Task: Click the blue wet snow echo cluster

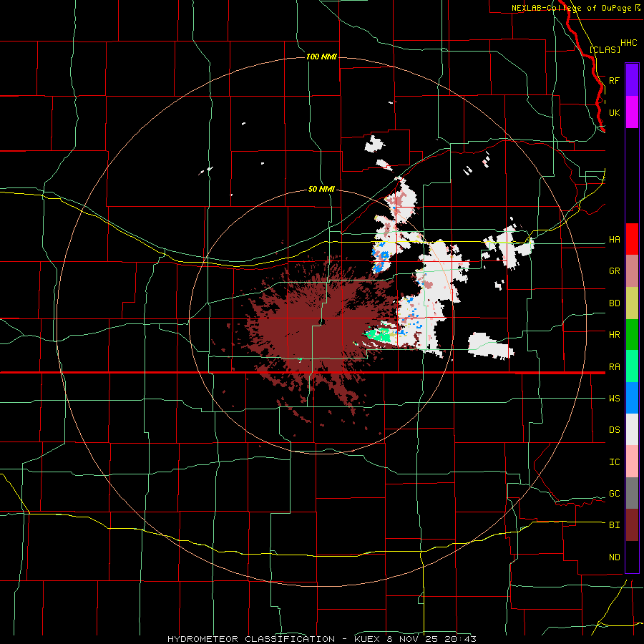Action: pos(381,259)
